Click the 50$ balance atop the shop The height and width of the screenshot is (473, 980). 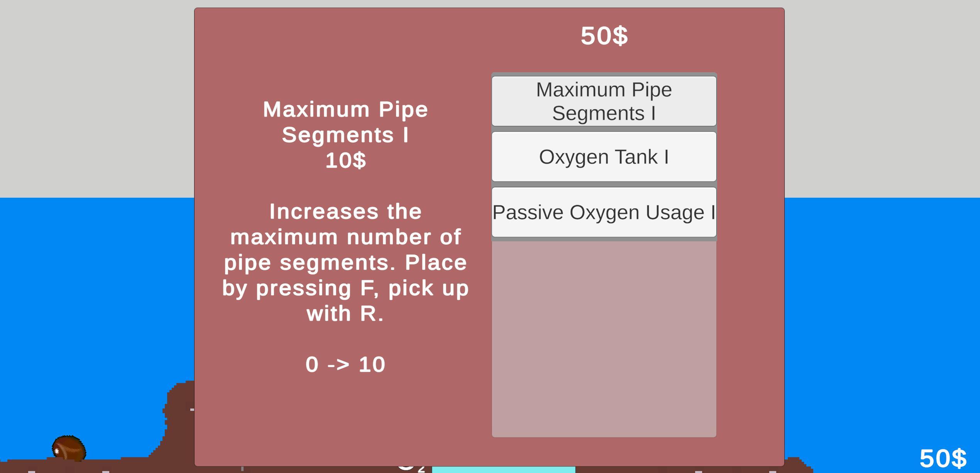[x=604, y=36]
